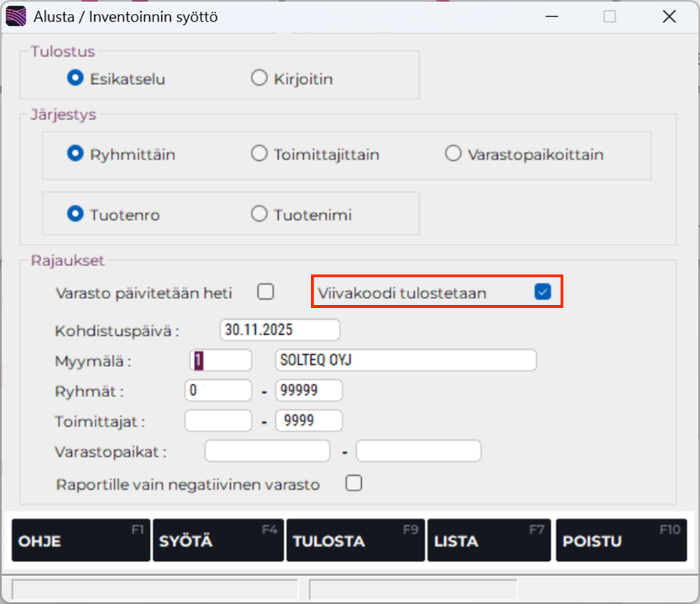Select Varastopaikoittain sort order
The image size is (700, 604).
point(453,154)
